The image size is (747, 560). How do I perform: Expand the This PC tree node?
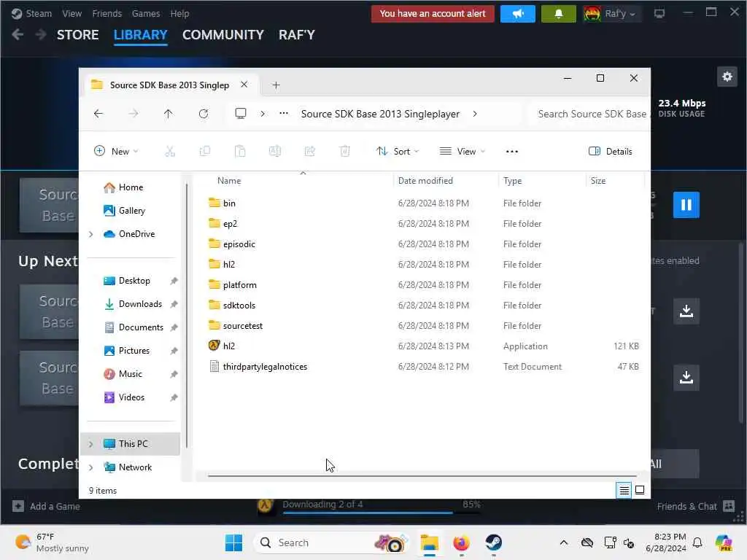click(x=90, y=444)
